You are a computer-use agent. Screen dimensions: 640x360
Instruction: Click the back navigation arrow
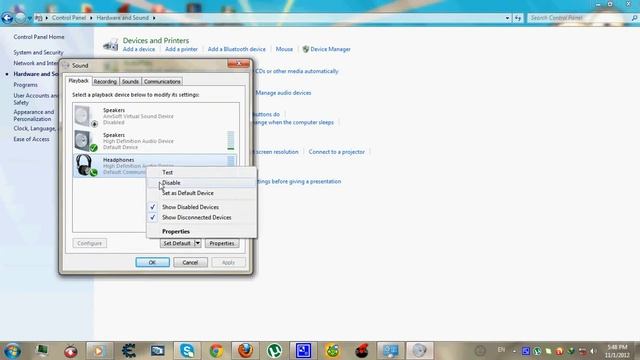point(7,18)
